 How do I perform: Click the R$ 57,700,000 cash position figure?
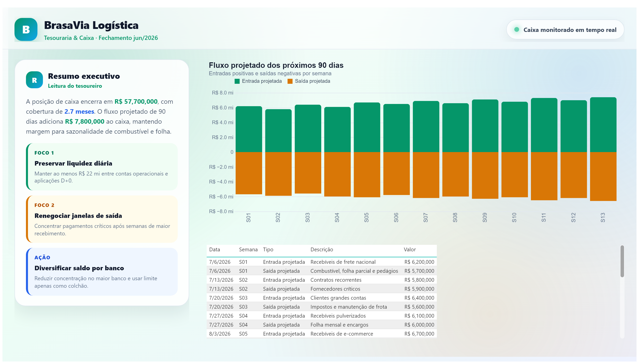136,101
